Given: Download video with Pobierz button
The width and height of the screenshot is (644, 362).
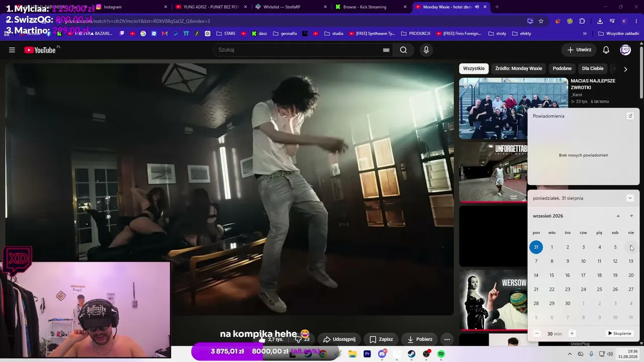Looking at the screenshot, I should 420,339.
